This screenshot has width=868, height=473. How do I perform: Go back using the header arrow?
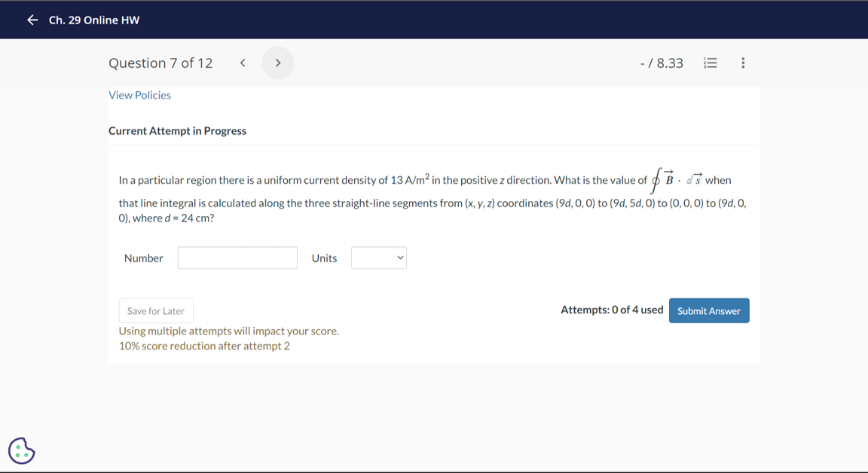pos(32,20)
